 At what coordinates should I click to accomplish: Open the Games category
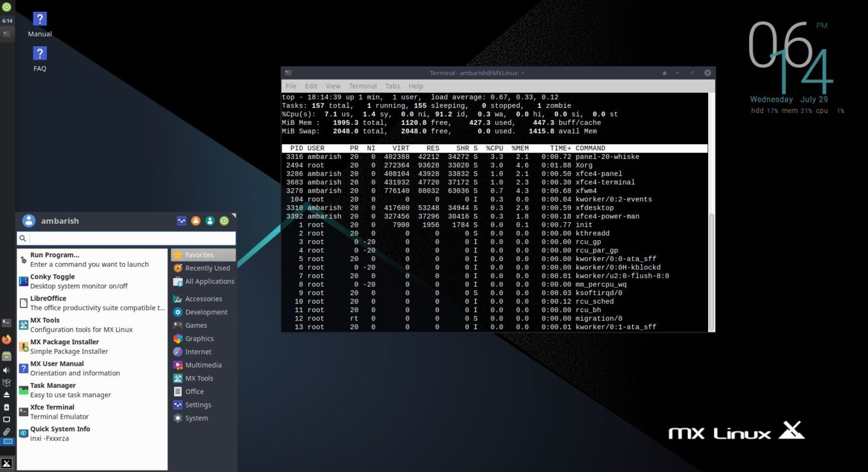click(203, 326)
